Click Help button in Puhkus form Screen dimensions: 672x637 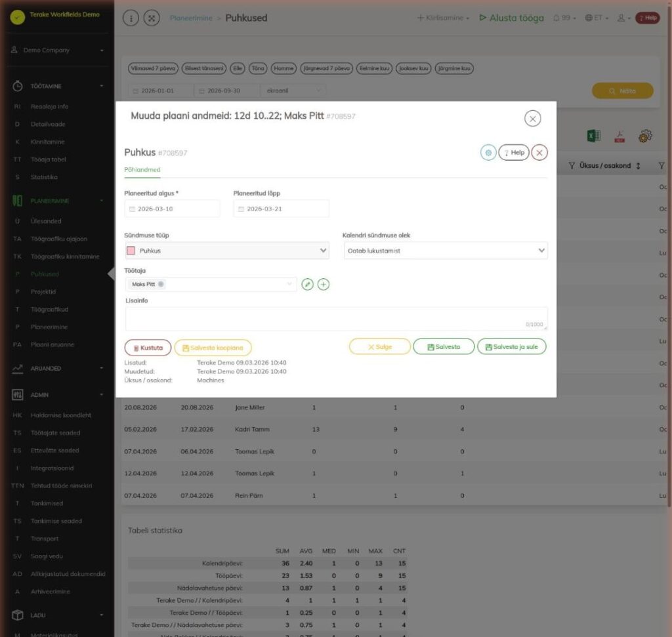click(x=514, y=152)
